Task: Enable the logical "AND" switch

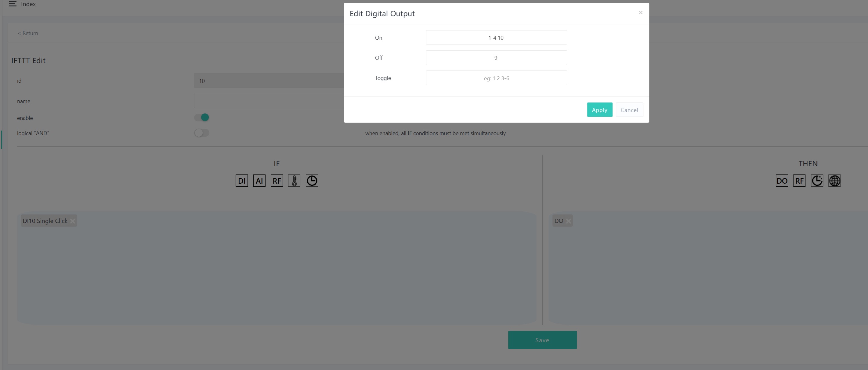Action: click(x=201, y=133)
